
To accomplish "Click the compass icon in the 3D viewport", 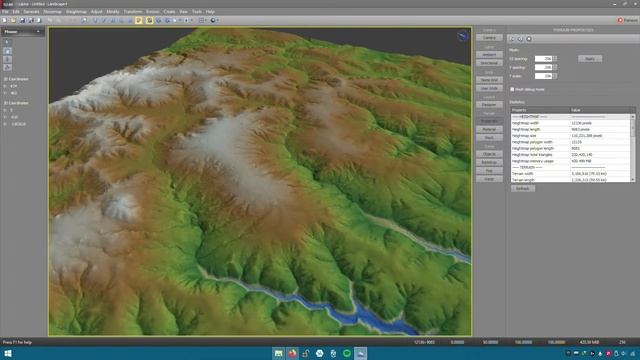I will tap(462, 36).
